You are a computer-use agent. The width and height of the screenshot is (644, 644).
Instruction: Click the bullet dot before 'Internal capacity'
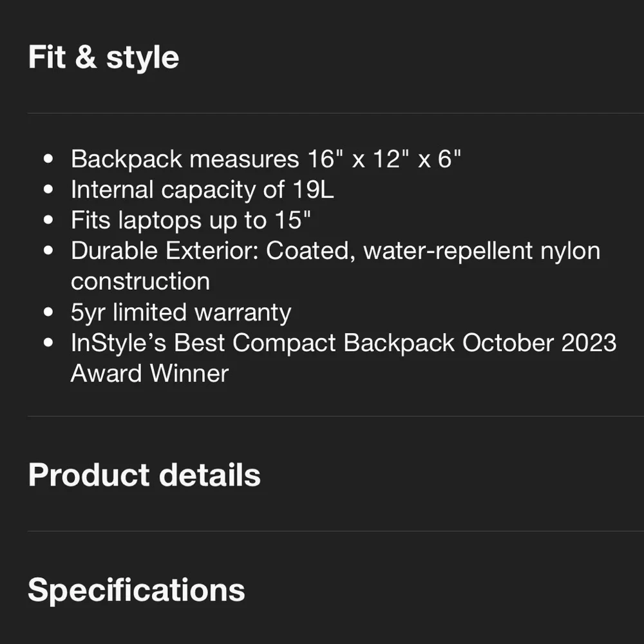(48, 190)
